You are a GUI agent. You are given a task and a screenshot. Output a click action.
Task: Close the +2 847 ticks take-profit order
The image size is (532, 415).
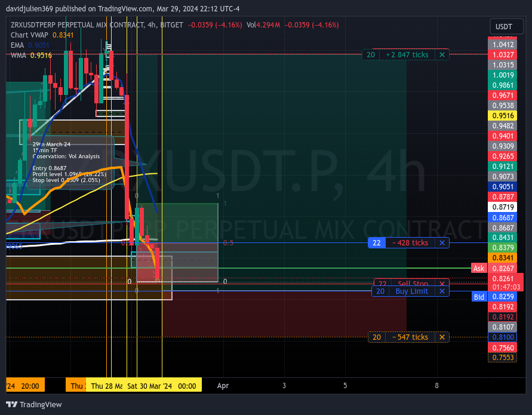pos(442,54)
